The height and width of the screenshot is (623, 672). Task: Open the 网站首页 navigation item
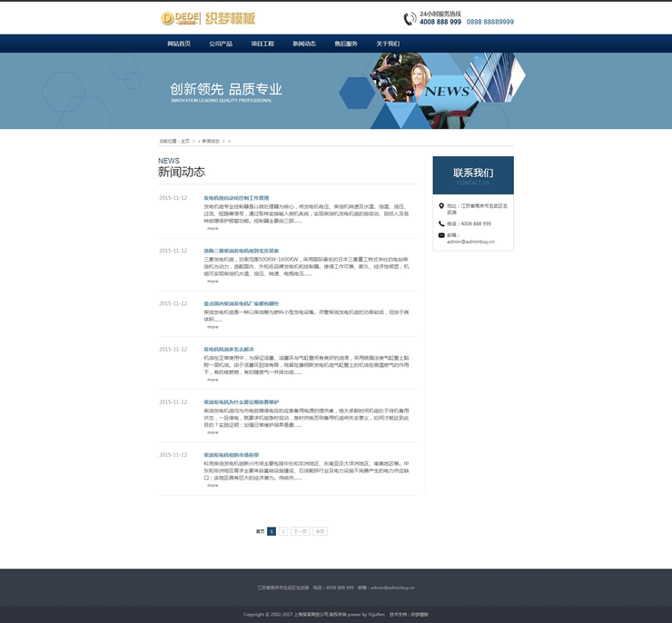tap(179, 44)
